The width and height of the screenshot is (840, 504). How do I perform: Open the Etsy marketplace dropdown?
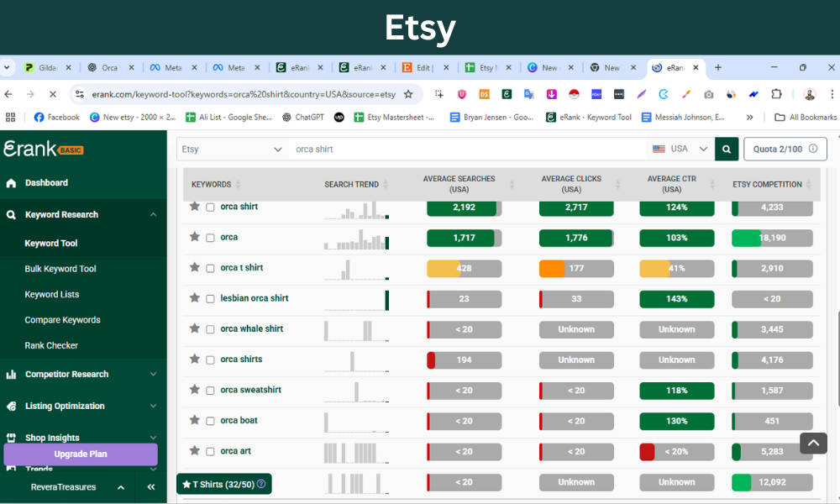point(232,149)
